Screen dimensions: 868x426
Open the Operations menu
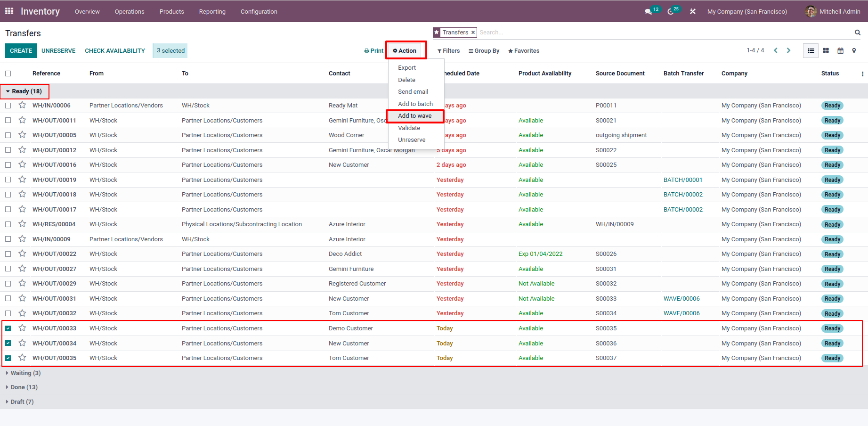coord(130,11)
